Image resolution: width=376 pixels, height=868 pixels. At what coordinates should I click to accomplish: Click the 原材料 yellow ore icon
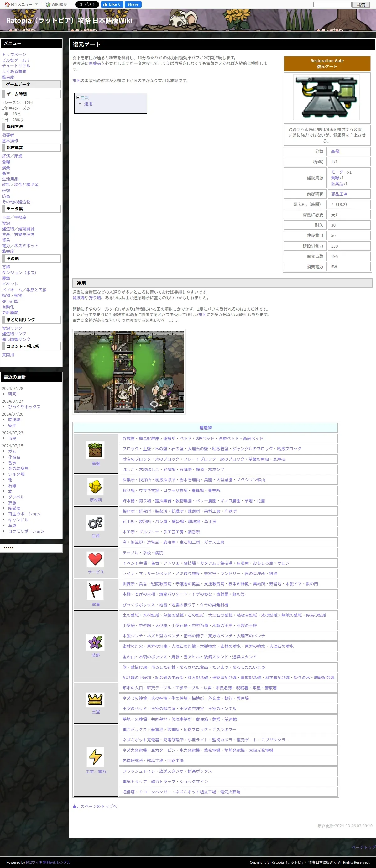[95, 486]
